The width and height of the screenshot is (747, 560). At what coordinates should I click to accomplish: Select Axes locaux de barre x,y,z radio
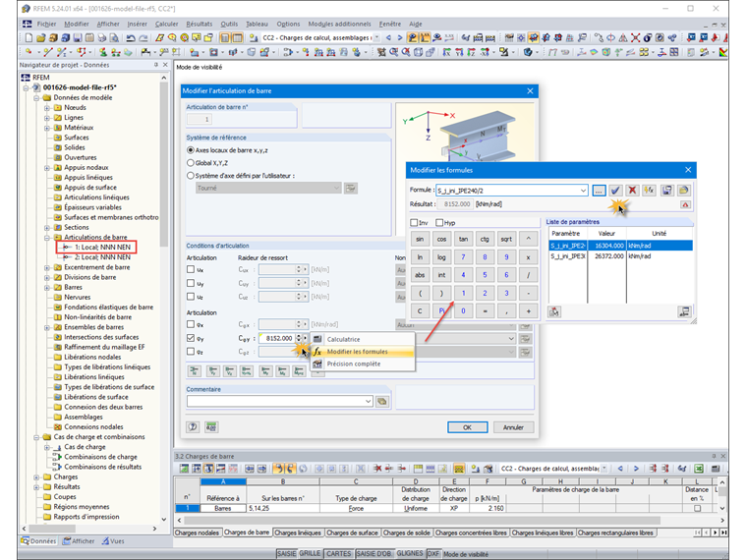[191, 150]
